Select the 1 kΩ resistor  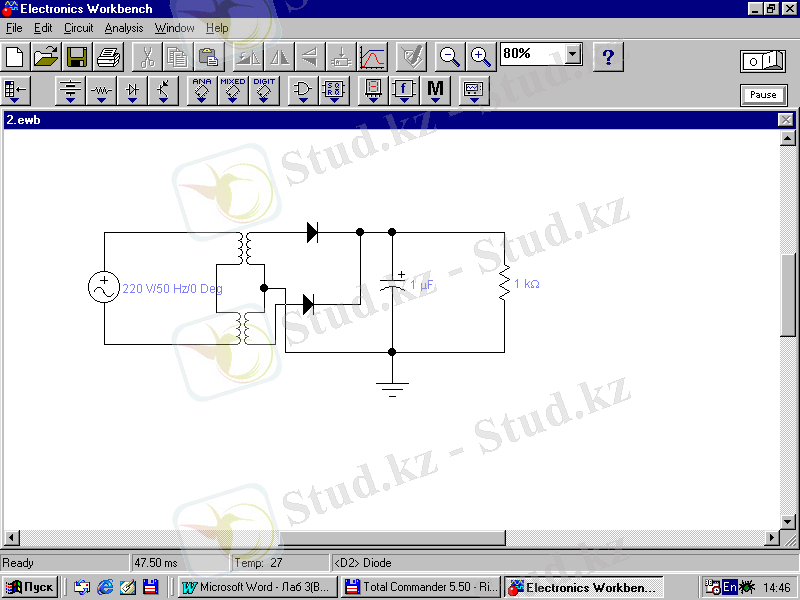coord(505,282)
